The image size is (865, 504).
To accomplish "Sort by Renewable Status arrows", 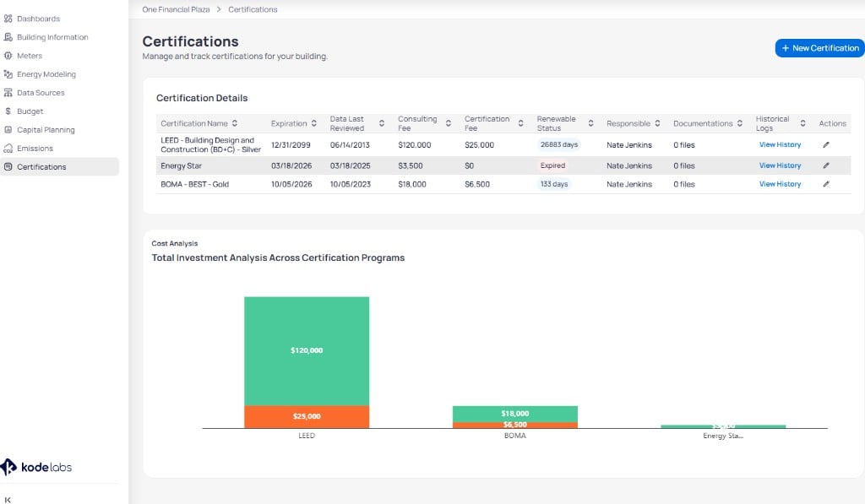I will [590, 123].
